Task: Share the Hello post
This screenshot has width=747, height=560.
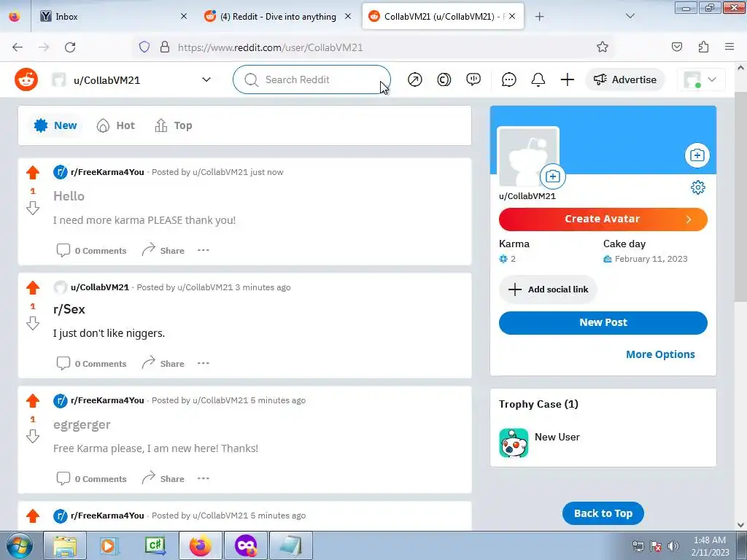Action: 163,251
